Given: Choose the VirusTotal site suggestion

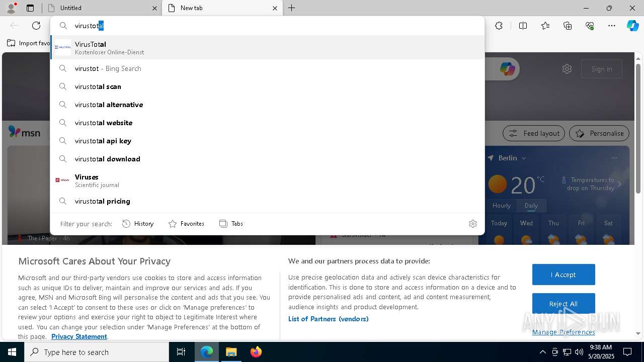Looking at the screenshot, I should coord(267,48).
